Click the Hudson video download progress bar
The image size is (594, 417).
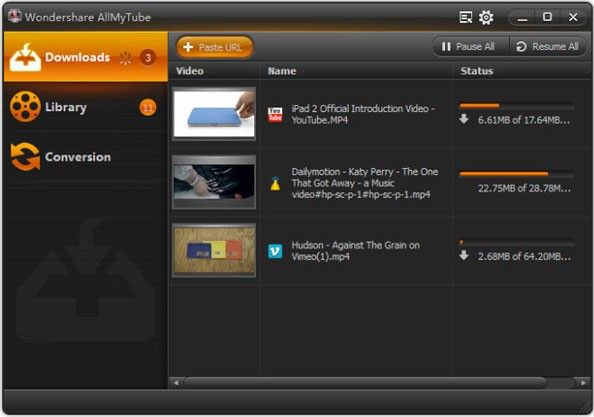point(517,242)
